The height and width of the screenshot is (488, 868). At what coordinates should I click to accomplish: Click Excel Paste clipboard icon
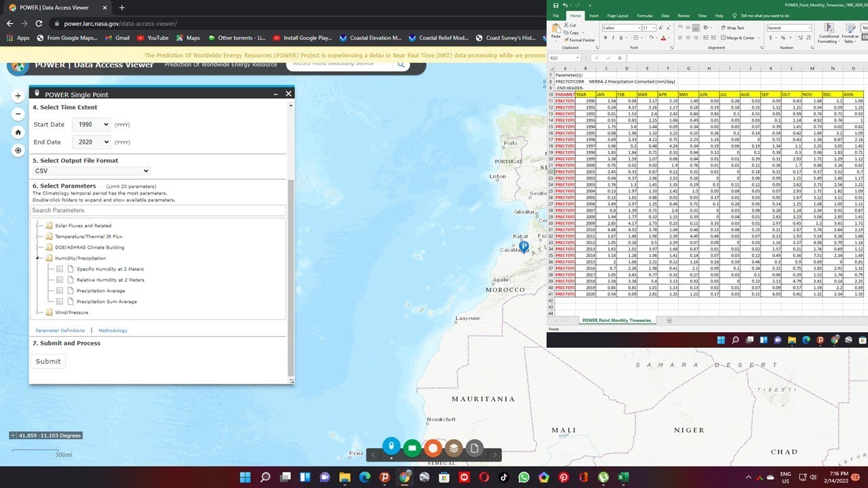[555, 29]
